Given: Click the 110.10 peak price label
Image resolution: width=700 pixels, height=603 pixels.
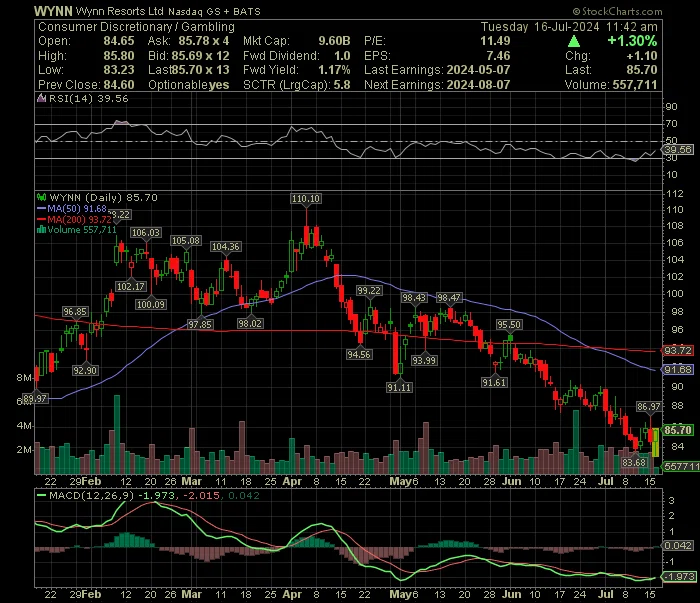Looking at the screenshot, I should click(306, 199).
